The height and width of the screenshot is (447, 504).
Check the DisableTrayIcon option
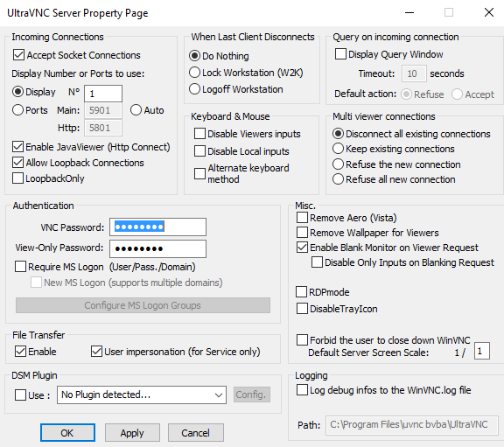pyautogui.click(x=302, y=309)
